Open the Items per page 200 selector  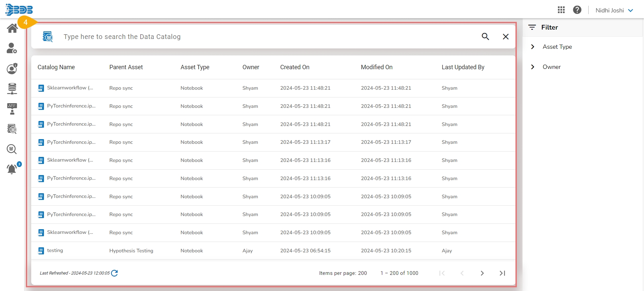click(x=343, y=273)
